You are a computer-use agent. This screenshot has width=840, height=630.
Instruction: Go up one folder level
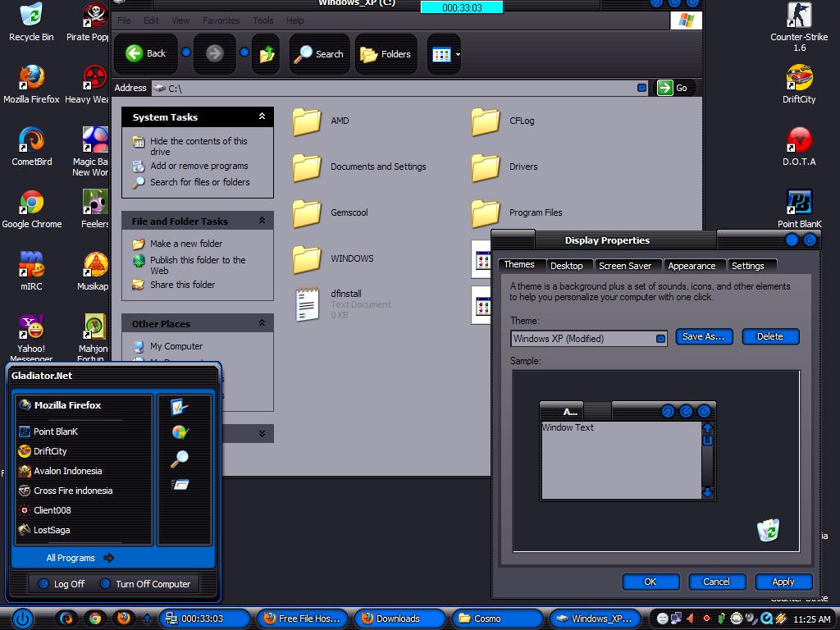[x=267, y=53]
